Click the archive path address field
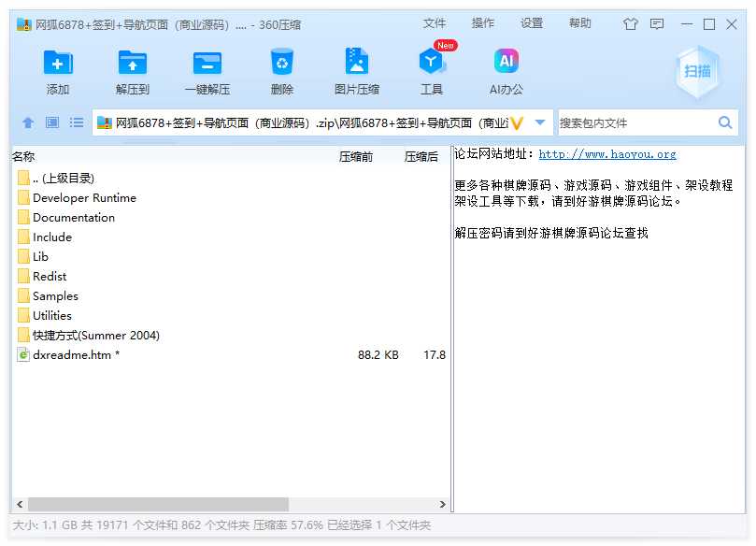This screenshot has height=546, width=756. point(311,123)
